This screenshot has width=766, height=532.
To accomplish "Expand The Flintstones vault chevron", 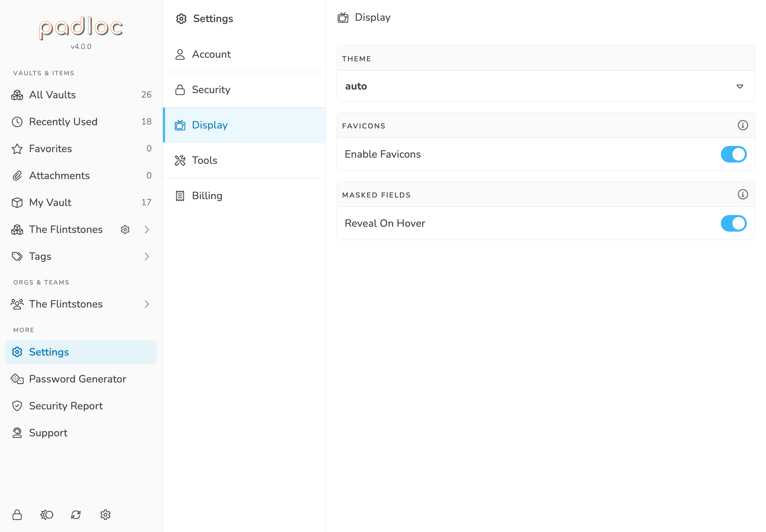I will 147,229.
